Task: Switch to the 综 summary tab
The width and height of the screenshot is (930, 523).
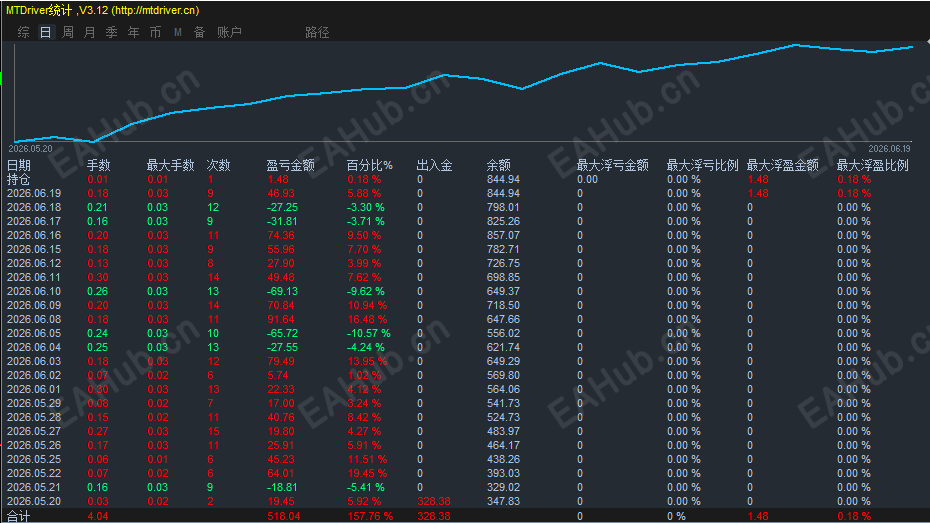Action: click(x=24, y=32)
